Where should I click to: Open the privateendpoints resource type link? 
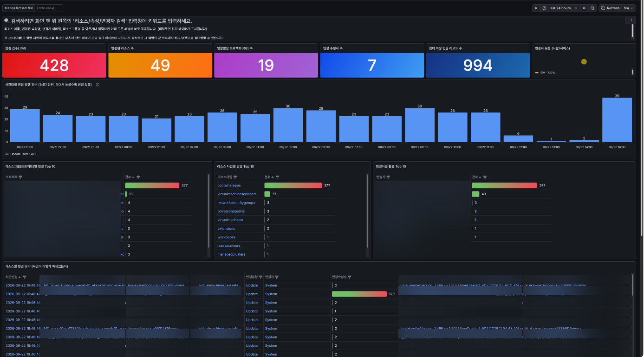(231, 211)
